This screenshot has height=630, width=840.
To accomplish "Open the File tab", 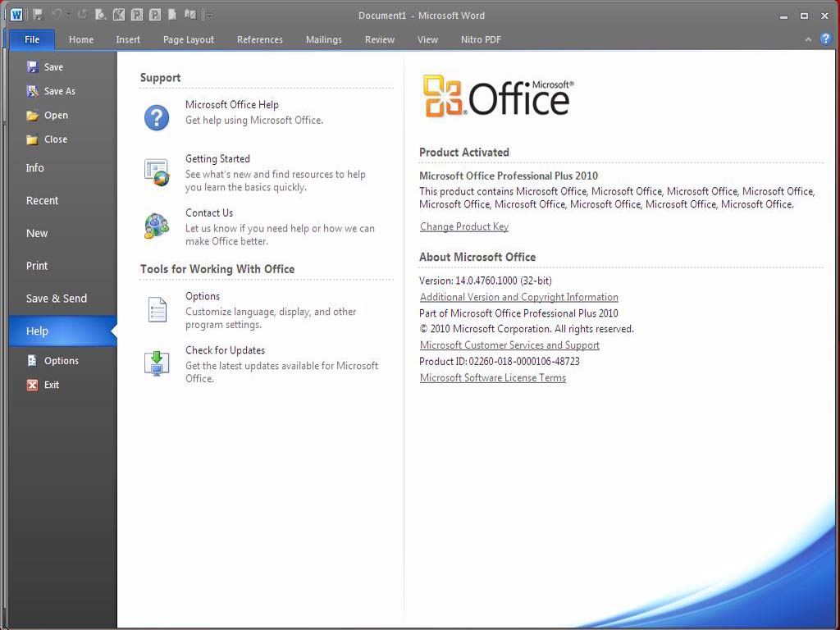I will click(x=32, y=39).
